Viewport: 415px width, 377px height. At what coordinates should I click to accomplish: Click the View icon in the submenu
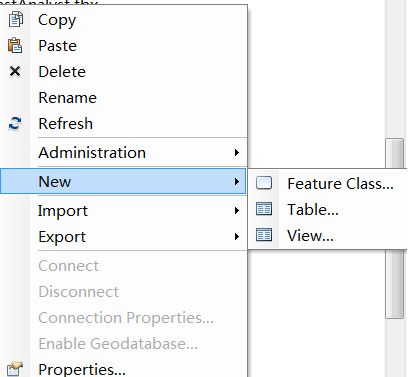pos(264,235)
